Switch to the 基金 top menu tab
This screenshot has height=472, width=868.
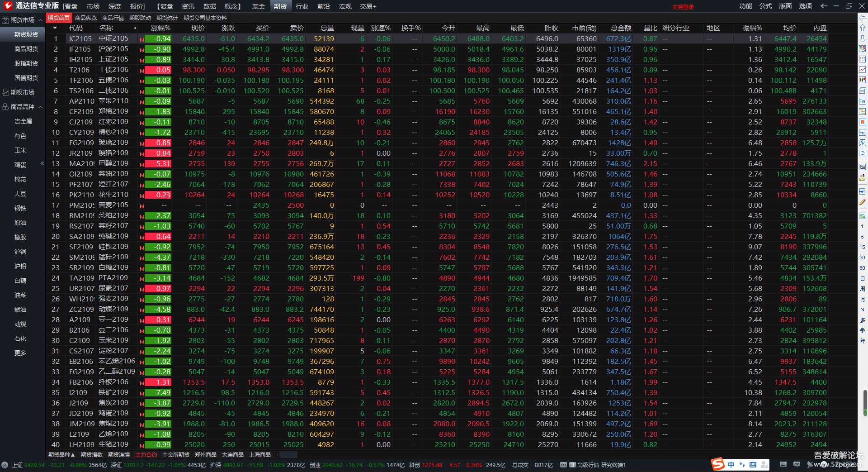pyautogui.click(x=258, y=6)
